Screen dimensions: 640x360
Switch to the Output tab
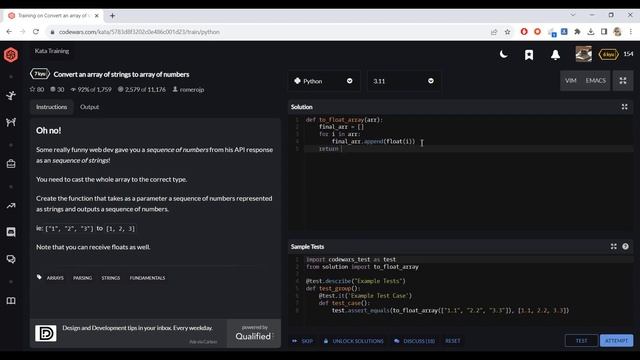click(x=89, y=107)
